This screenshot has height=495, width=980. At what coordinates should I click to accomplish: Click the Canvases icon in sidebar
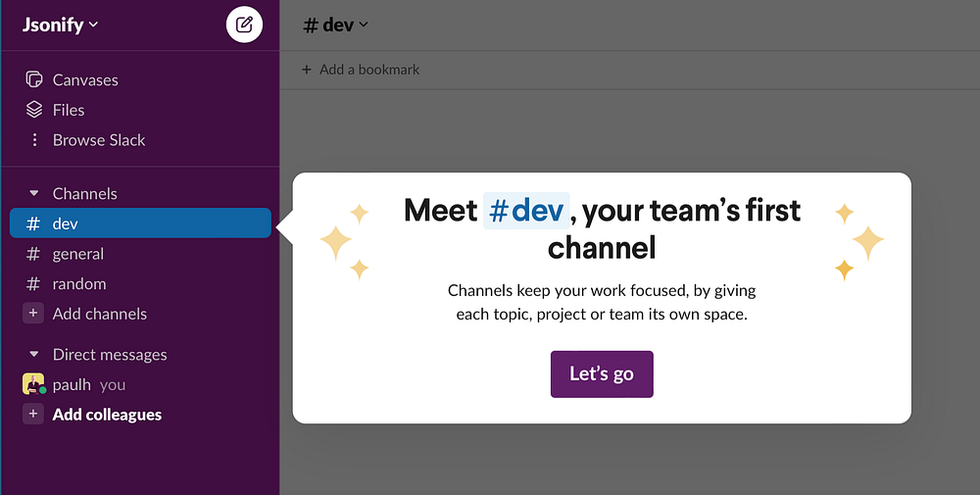34,79
